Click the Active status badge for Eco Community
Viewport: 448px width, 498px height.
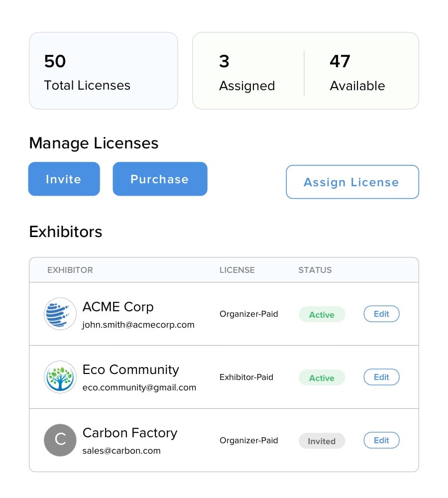click(x=322, y=377)
